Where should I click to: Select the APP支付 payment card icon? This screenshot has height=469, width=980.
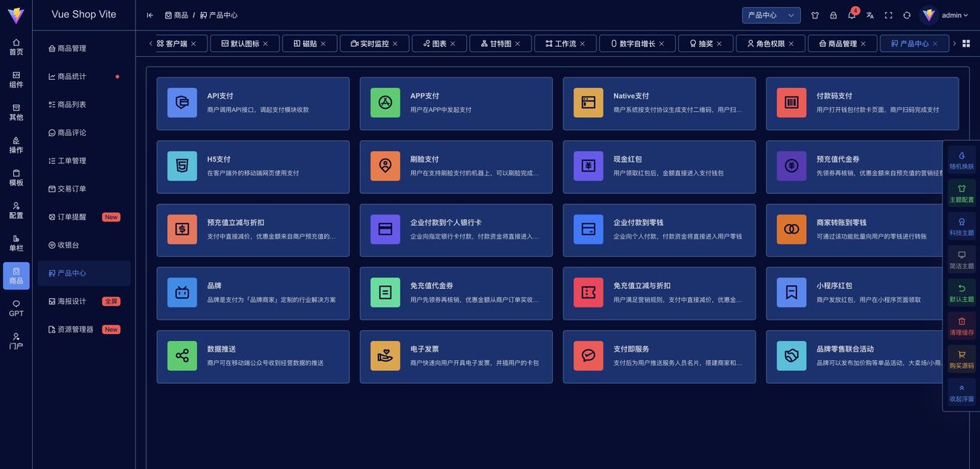(x=385, y=103)
